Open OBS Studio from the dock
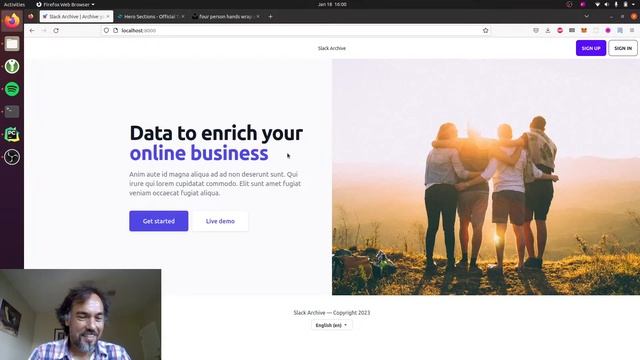Image resolution: width=640 pixels, height=360 pixels. (x=12, y=157)
